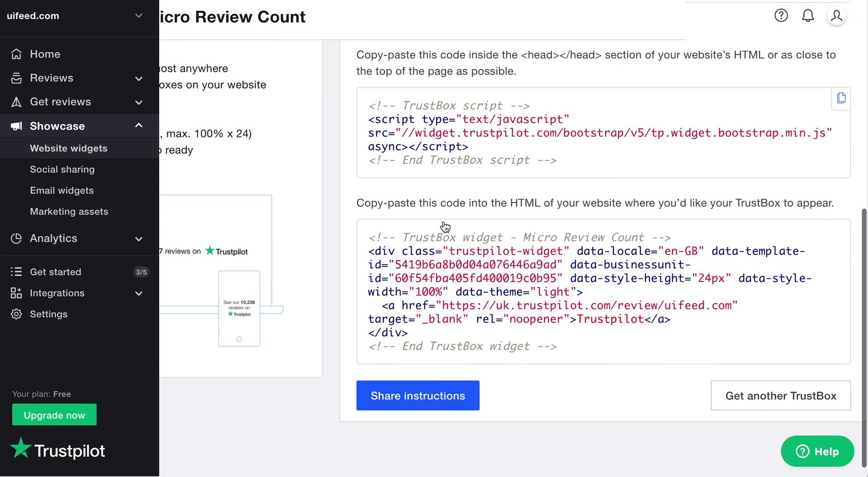Expand the Integrations menu chevron
868x477 pixels.
139,294
